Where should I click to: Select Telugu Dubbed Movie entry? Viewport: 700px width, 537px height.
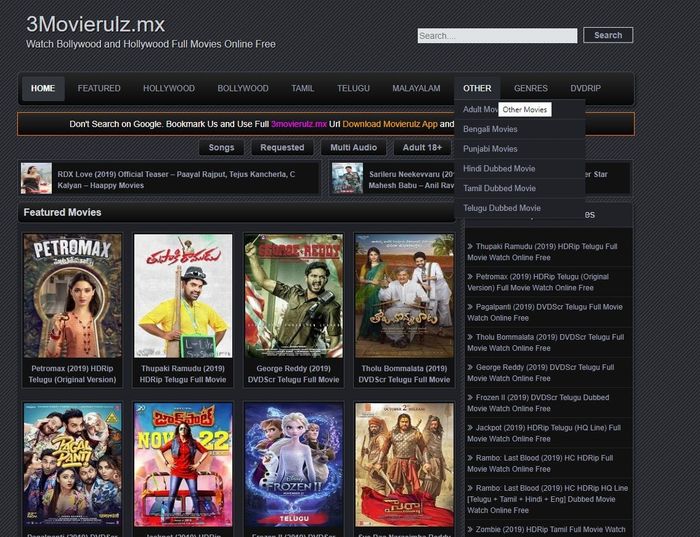pyautogui.click(x=502, y=208)
